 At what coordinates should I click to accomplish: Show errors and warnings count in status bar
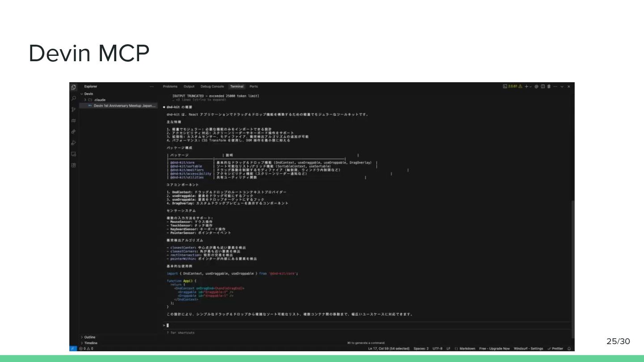(x=86, y=349)
